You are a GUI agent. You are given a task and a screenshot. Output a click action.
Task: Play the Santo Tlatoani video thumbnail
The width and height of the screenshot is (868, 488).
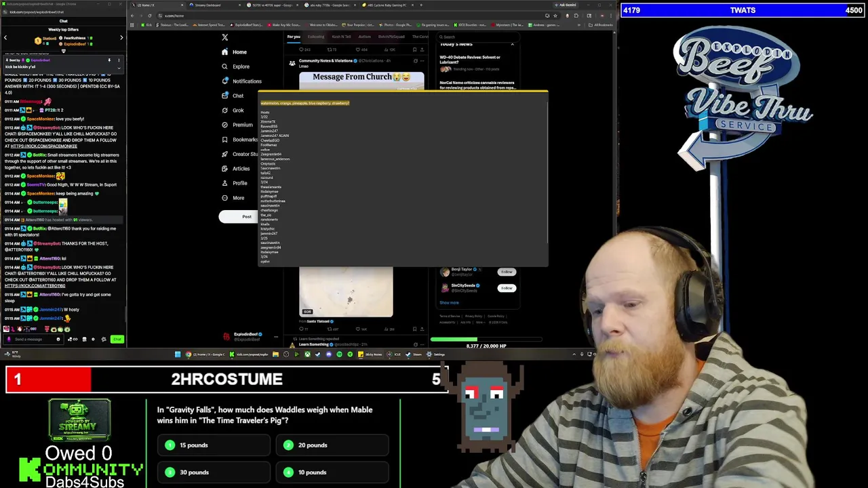pos(346,291)
